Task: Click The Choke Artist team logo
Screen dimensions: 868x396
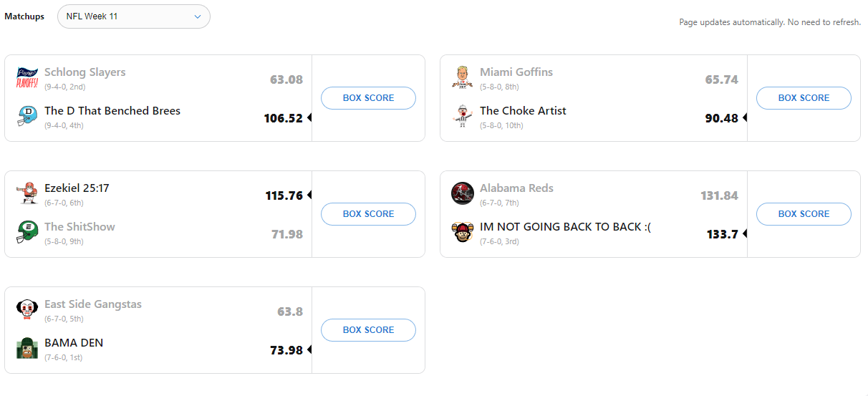Action: coord(462,116)
